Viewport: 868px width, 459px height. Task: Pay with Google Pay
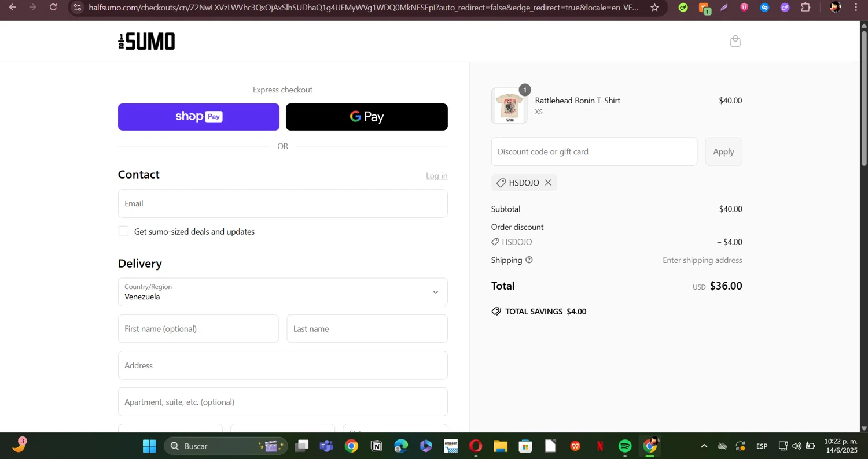coord(367,117)
